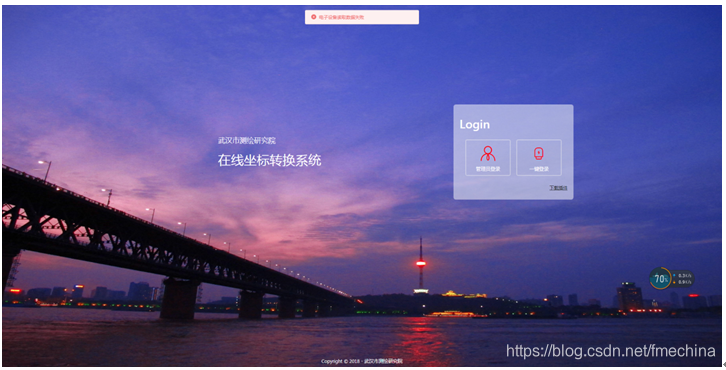Image resolution: width=726 pixels, height=370 pixels.
Task: Click the Copyright © 2018 footer text
Action: 362,361
